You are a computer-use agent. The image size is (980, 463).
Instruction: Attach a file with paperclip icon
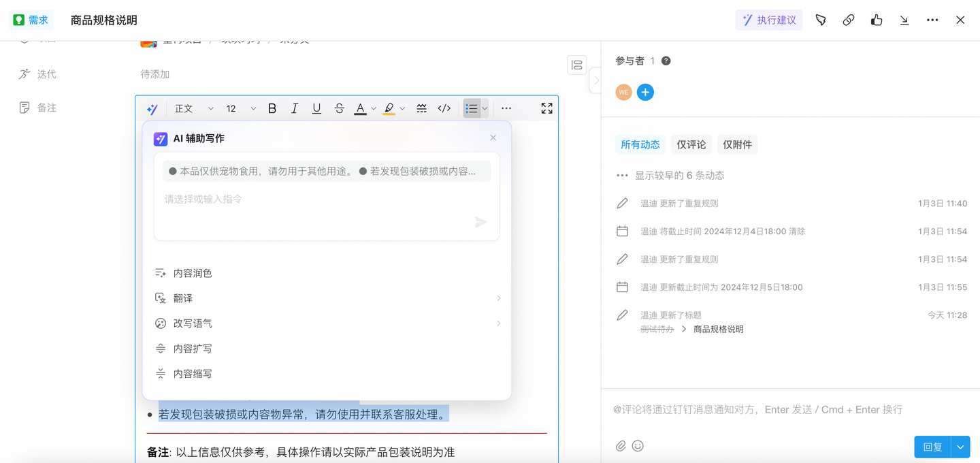621,446
